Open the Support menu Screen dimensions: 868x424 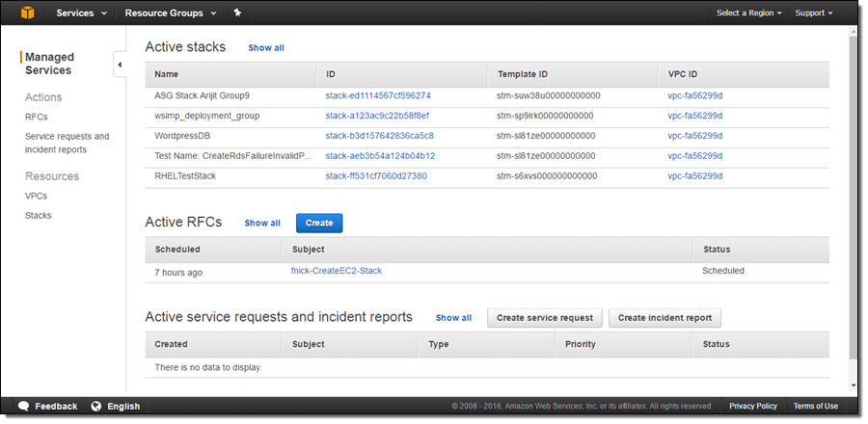point(814,13)
